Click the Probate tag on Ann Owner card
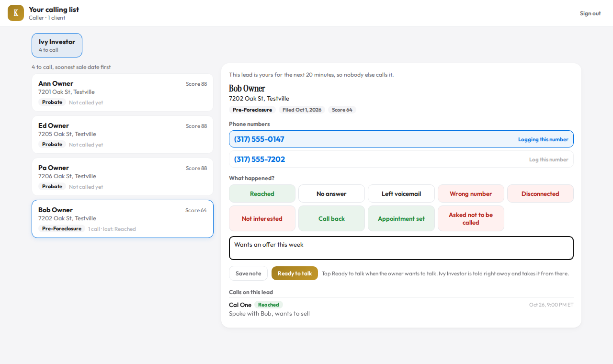 pyautogui.click(x=52, y=102)
